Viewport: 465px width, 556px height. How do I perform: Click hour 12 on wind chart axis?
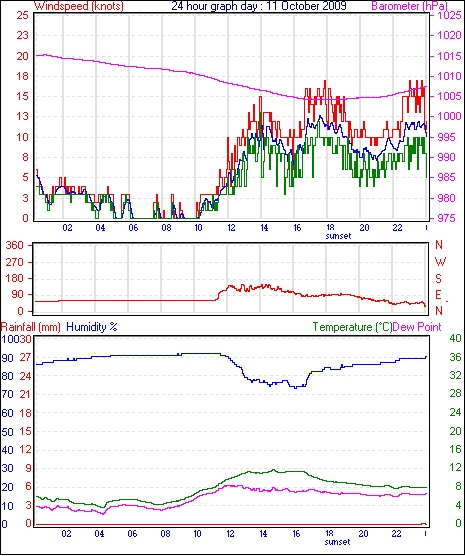click(x=231, y=228)
